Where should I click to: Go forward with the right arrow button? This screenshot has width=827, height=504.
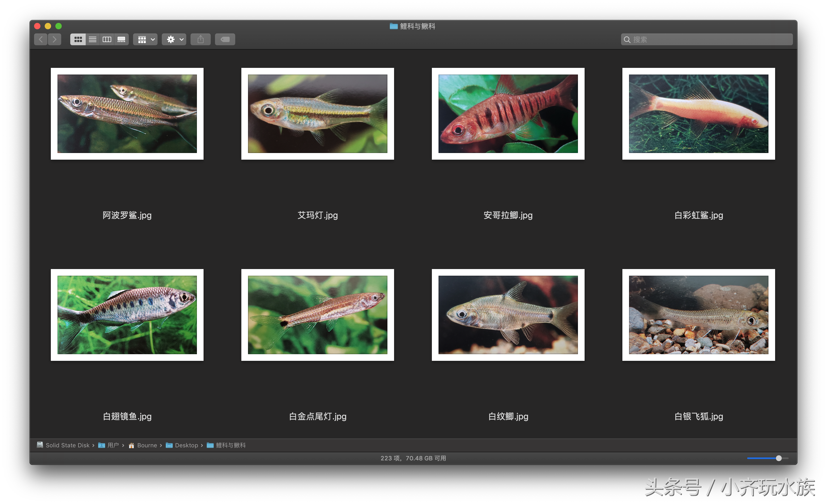point(54,40)
